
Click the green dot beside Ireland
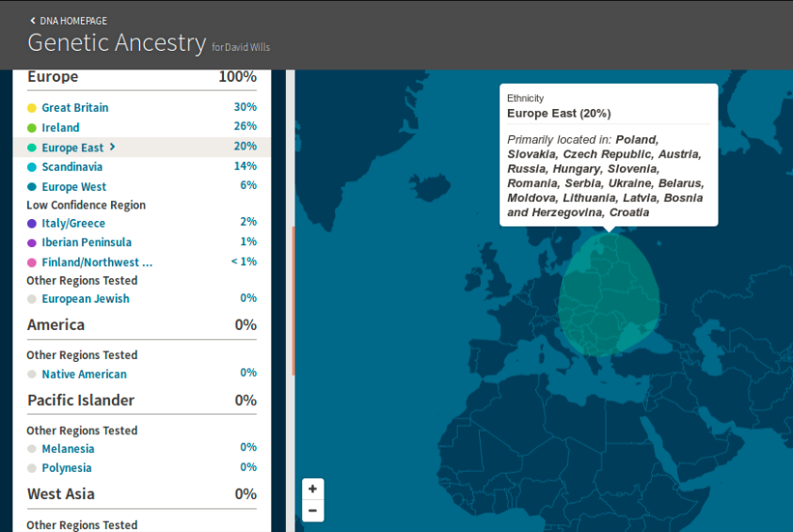(x=32, y=128)
